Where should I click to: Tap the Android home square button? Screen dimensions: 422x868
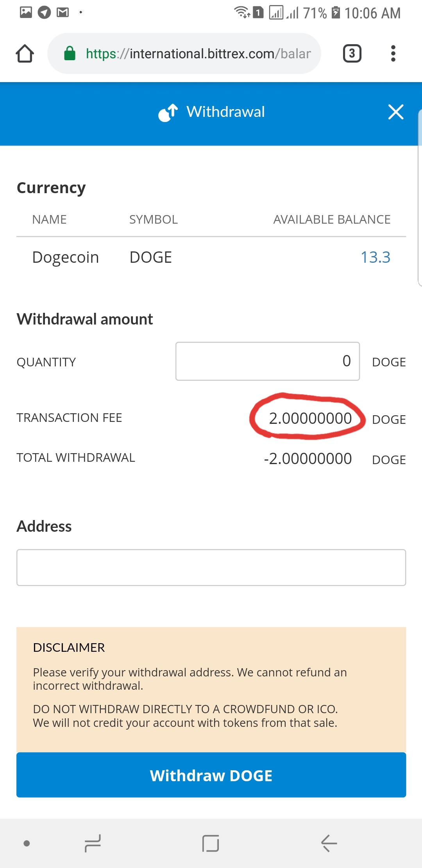(211, 843)
